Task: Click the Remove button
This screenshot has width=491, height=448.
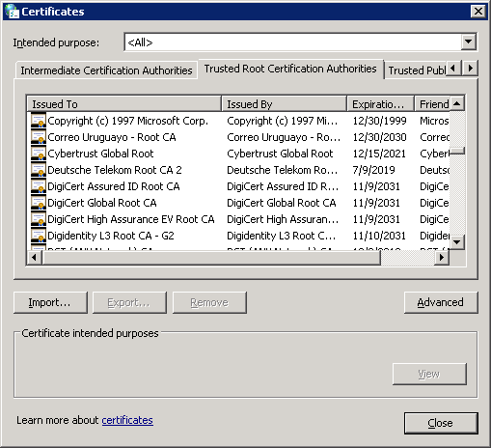Action: click(209, 302)
